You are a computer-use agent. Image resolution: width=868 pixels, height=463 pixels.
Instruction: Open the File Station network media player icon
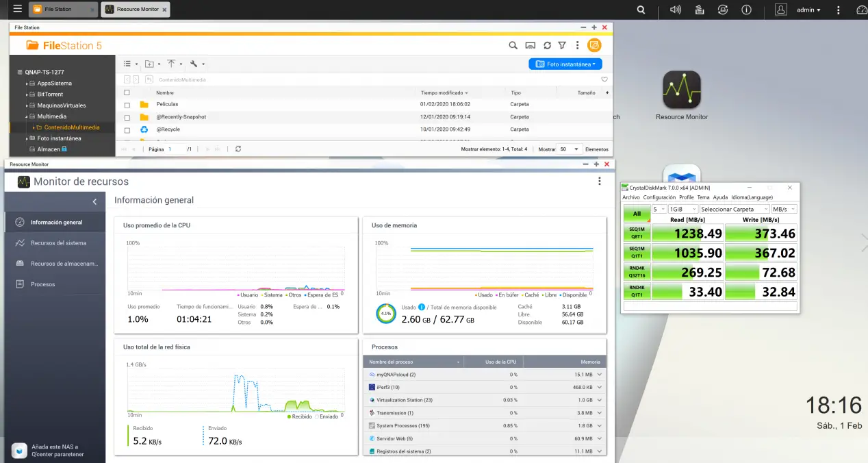530,45
